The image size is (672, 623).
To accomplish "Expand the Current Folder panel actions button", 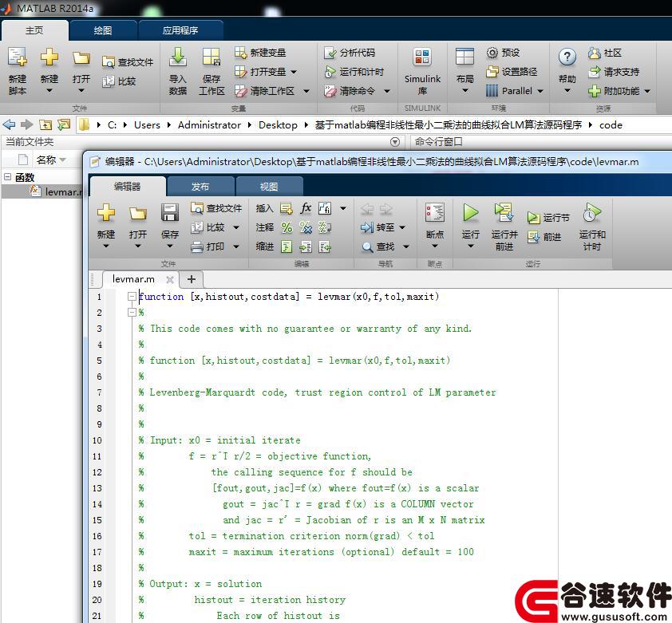I will 395,142.
